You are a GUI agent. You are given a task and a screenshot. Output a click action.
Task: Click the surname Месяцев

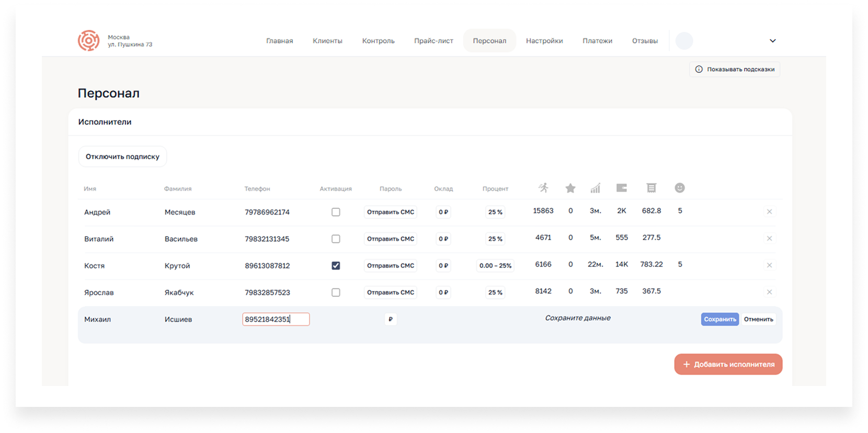(x=180, y=212)
